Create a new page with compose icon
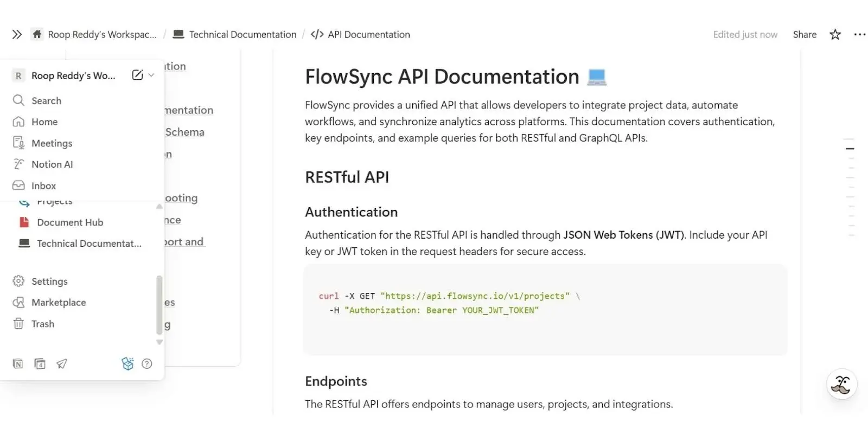Viewport: 868px width, 434px height. 137,75
